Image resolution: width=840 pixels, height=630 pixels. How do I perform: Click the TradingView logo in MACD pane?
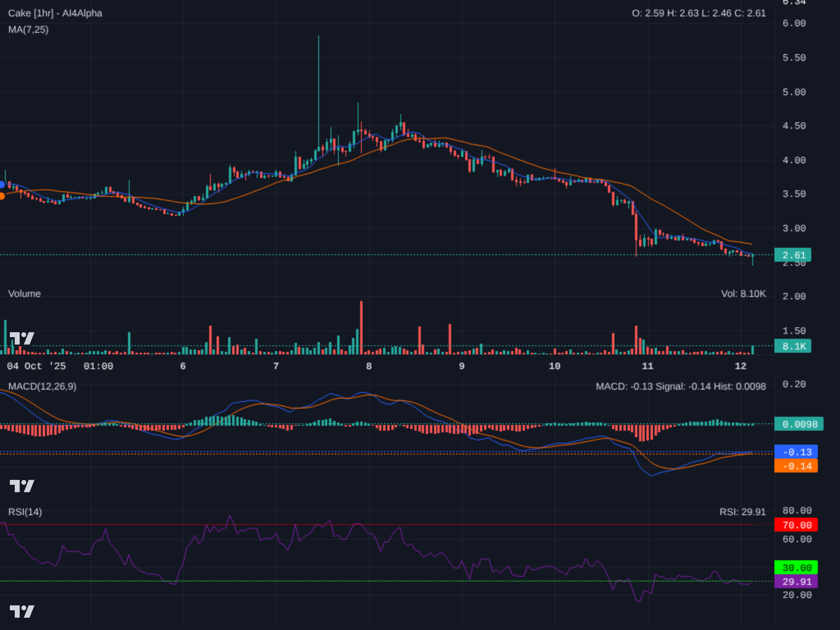pos(22,486)
